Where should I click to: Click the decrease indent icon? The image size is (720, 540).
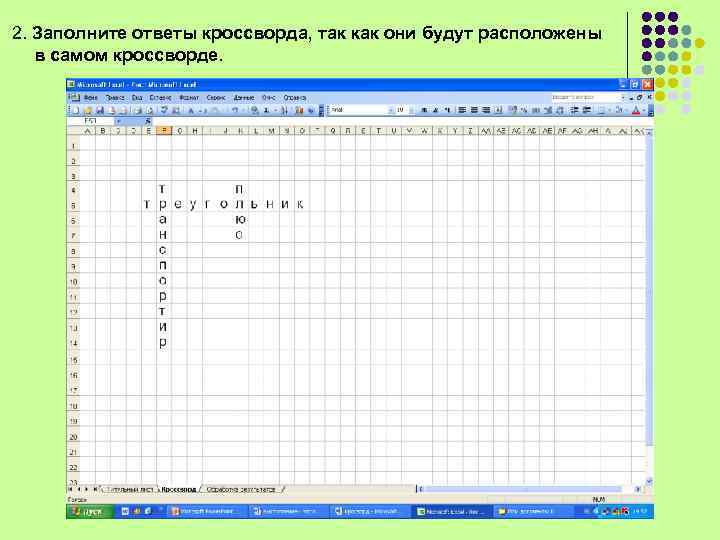point(574,110)
